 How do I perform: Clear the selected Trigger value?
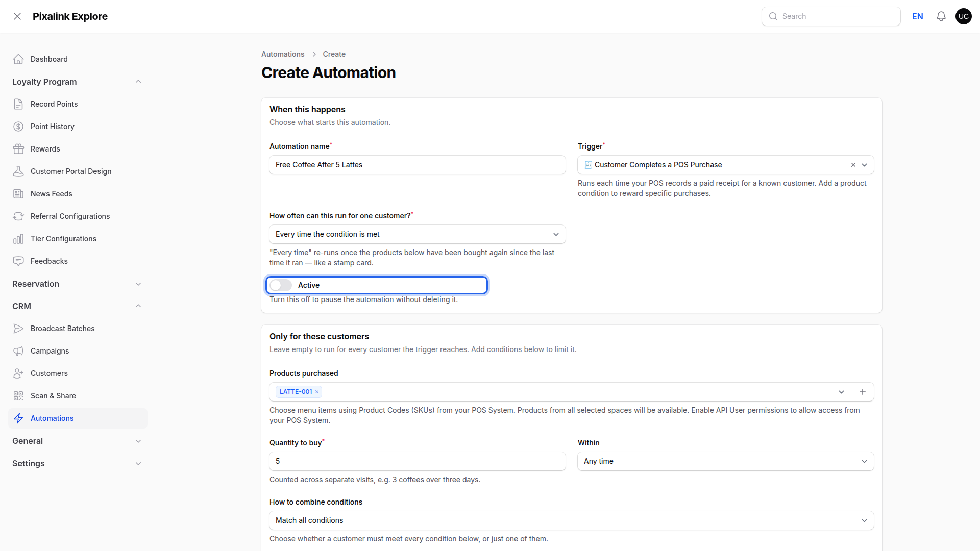853,165
